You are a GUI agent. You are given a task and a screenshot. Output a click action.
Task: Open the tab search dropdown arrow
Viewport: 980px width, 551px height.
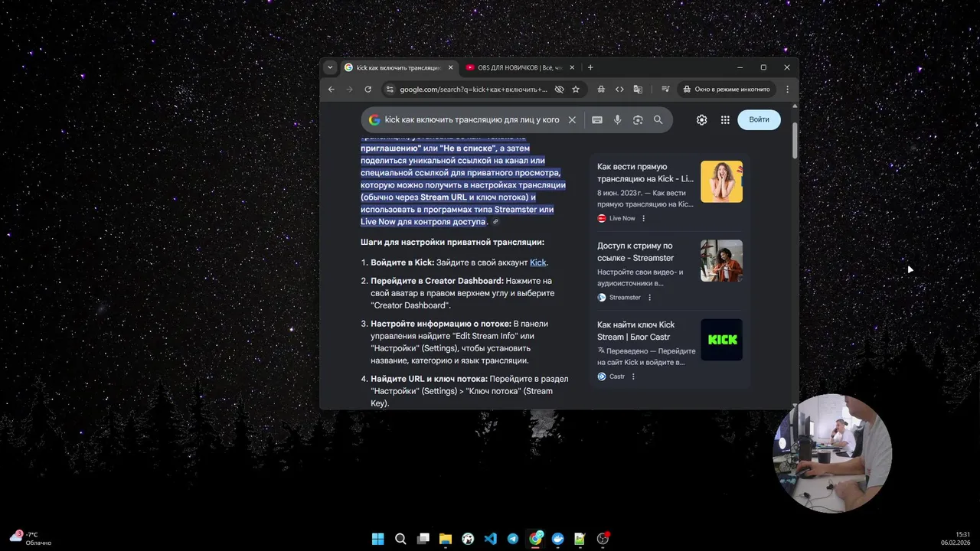330,67
